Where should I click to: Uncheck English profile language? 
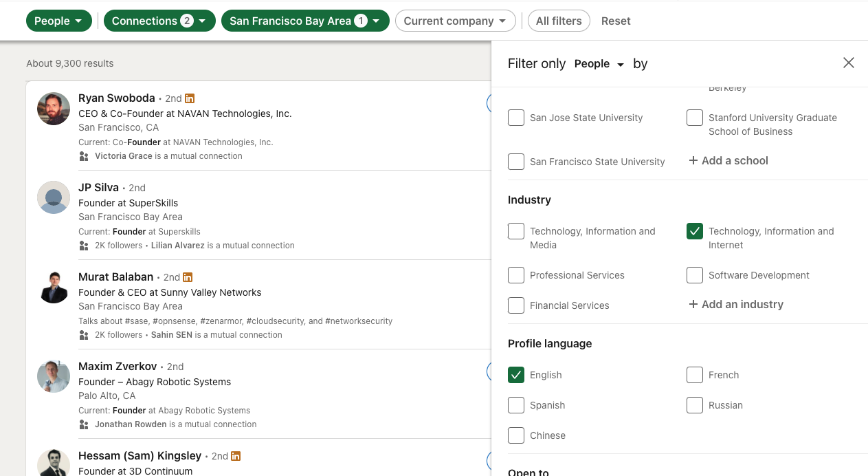[516, 375]
